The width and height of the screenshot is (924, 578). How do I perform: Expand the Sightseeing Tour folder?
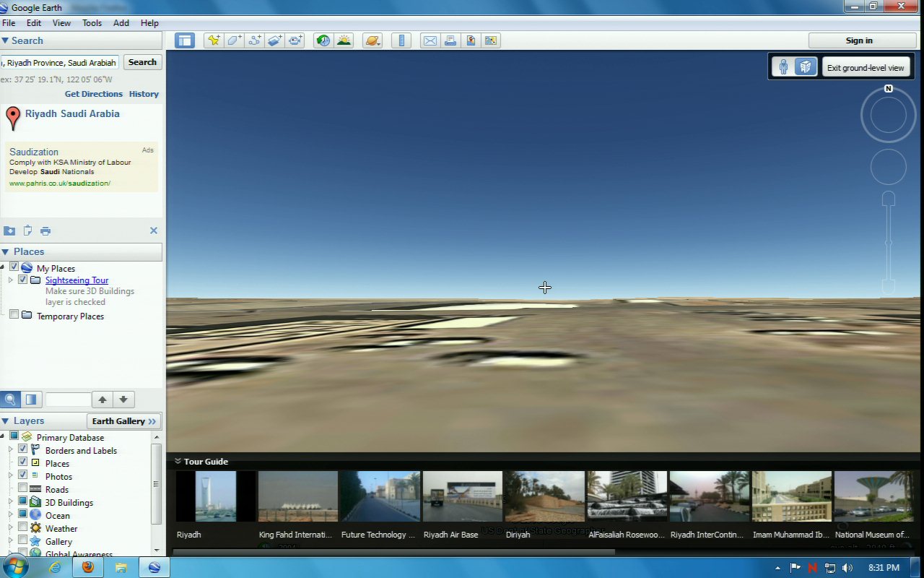pyautogui.click(x=11, y=280)
